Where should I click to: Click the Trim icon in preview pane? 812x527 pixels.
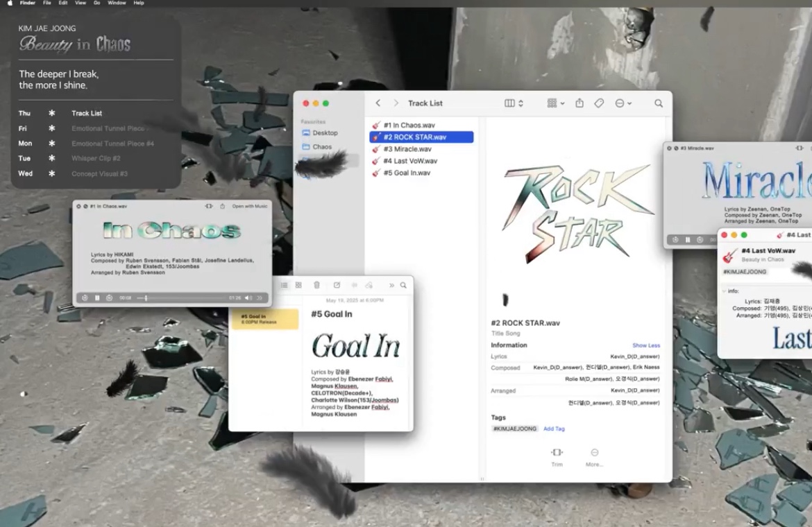coord(557,453)
